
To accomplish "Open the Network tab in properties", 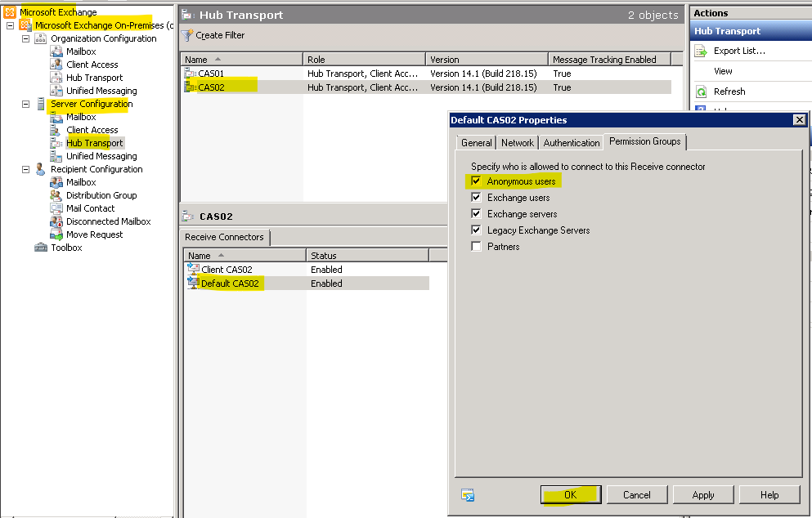I will pyautogui.click(x=517, y=143).
